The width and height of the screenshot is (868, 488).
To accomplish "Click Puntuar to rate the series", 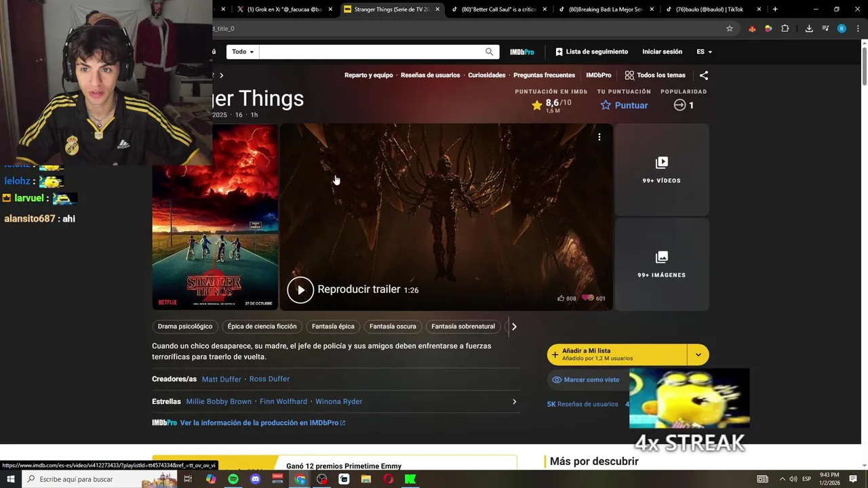I will click(x=624, y=105).
